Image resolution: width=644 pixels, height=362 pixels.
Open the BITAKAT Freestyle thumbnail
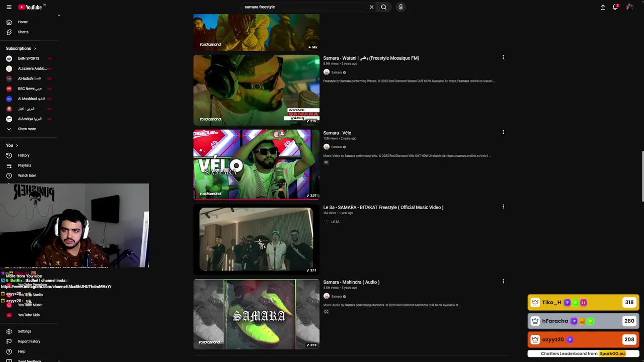[x=256, y=239]
